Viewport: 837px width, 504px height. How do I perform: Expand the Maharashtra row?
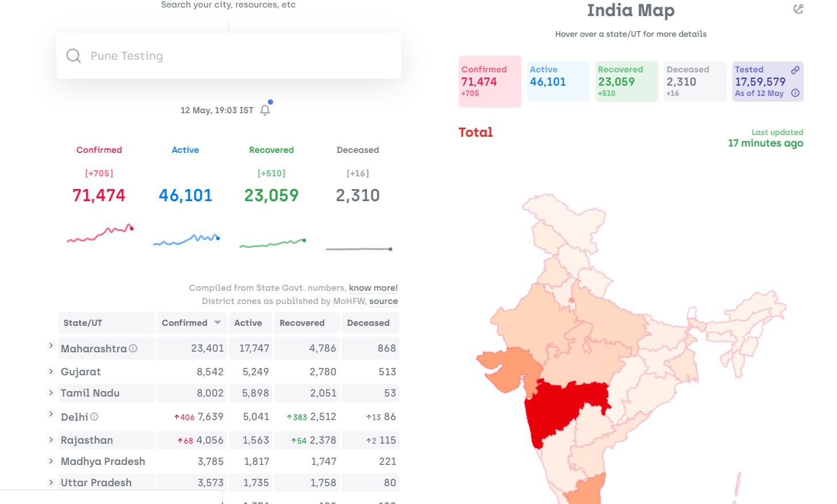[x=51, y=346]
